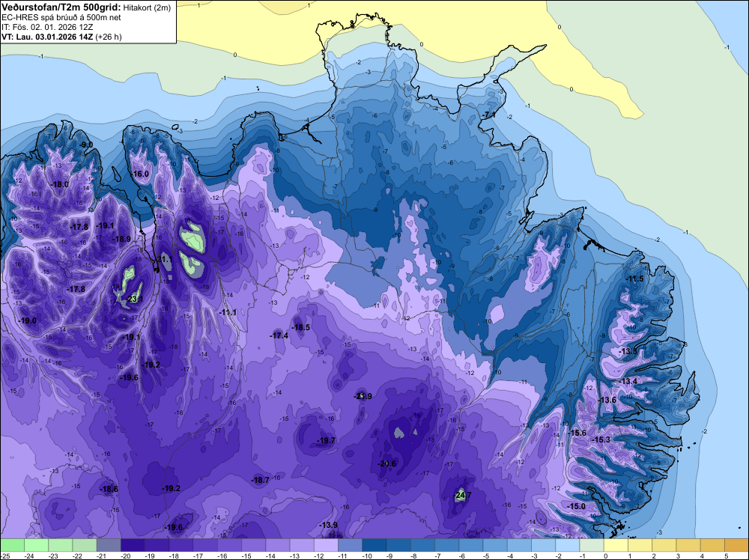Pick the pale green legend swatch between -1 and 0
Image resolution: width=749 pixels, height=560 pixels.
tap(592, 545)
